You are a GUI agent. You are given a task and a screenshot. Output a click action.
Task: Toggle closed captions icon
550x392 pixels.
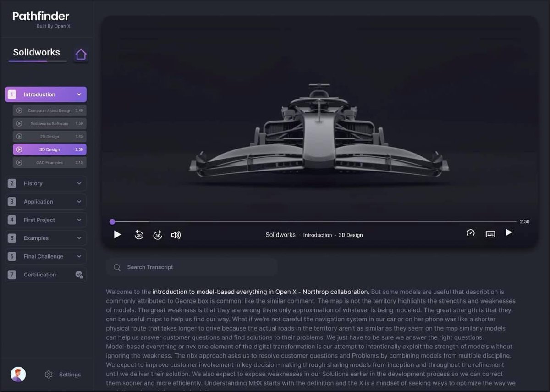click(x=490, y=234)
